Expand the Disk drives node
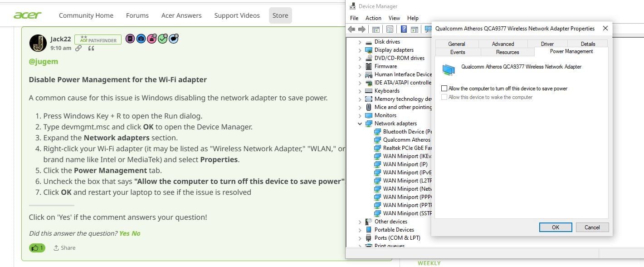 click(x=360, y=42)
